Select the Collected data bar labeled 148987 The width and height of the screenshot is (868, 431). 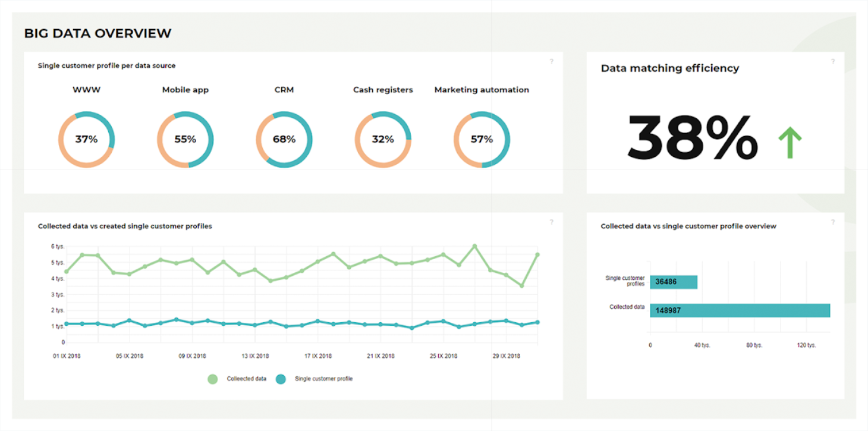[740, 310]
